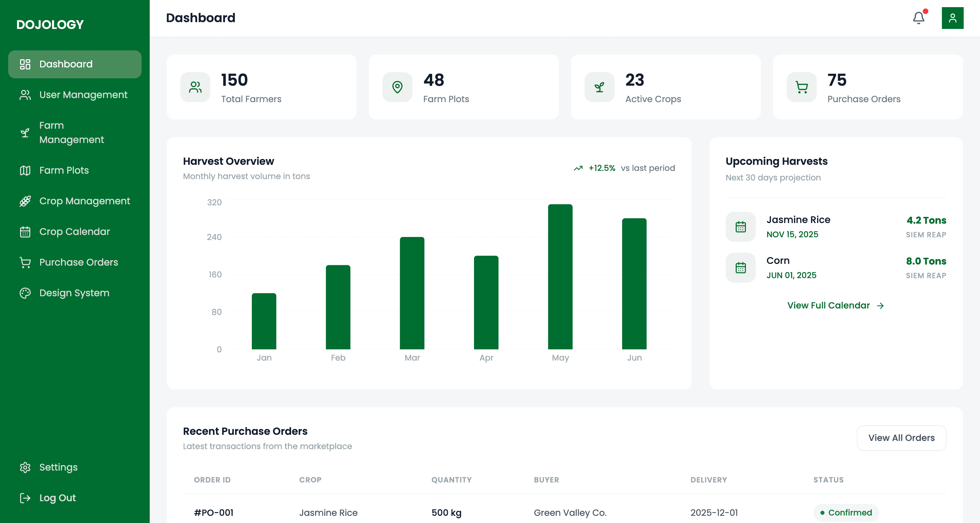
Task: Navigate to Farm Plots menu item
Action: pos(75,170)
